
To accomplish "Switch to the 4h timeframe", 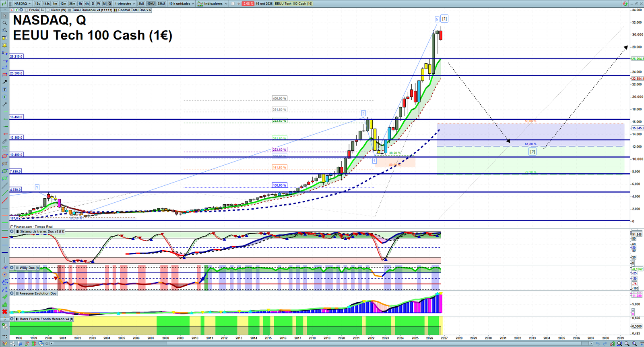I will pyautogui.click(x=87, y=4).
